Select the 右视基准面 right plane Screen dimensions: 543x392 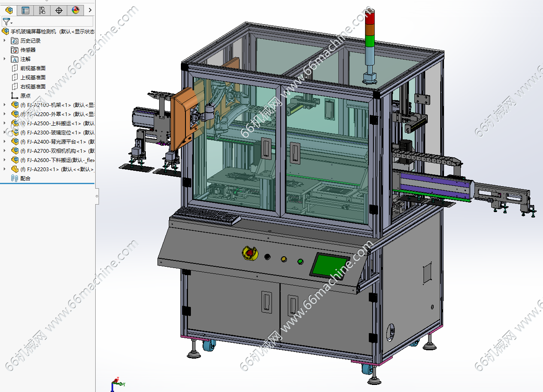pyautogui.click(x=33, y=86)
